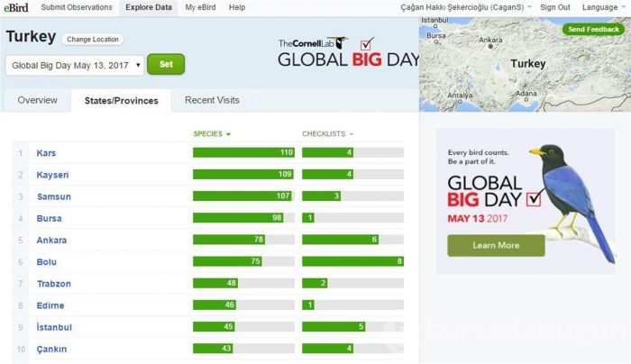Click the Cornell Lab Global Big Day logo
Screen dimensions: 631x364
pyautogui.click(x=348, y=52)
